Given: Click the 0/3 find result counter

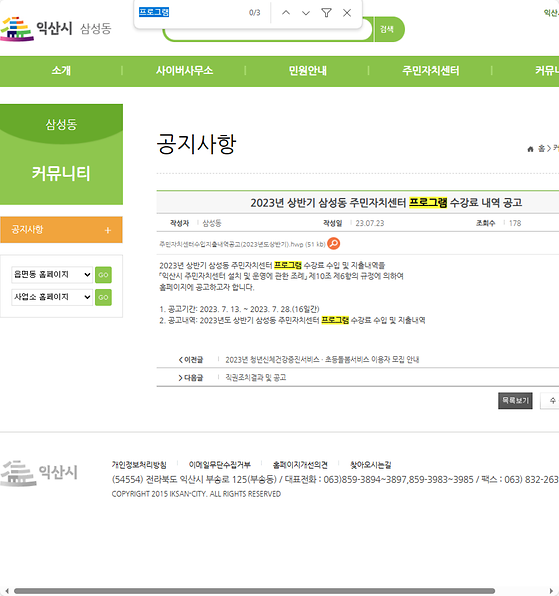Looking at the screenshot, I should [255, 13].
